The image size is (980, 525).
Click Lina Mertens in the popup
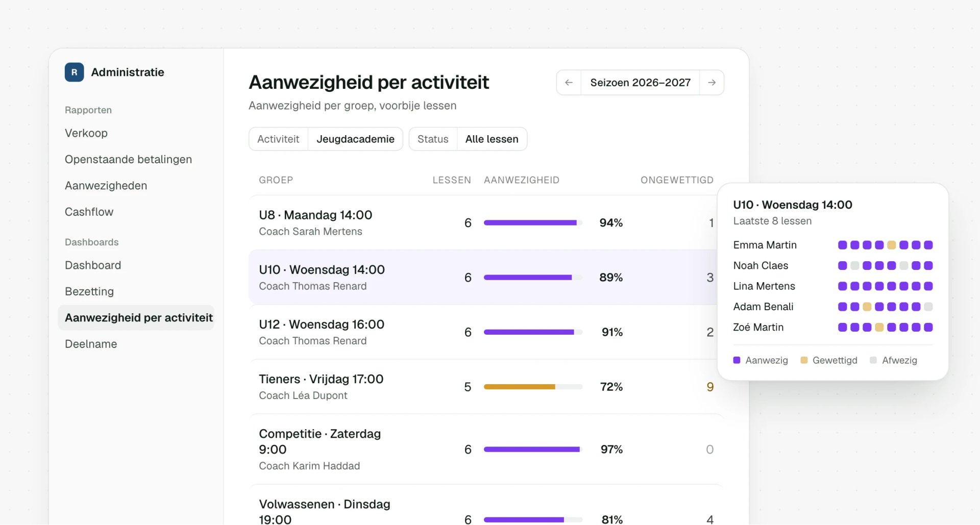click(x=764, y=286)
